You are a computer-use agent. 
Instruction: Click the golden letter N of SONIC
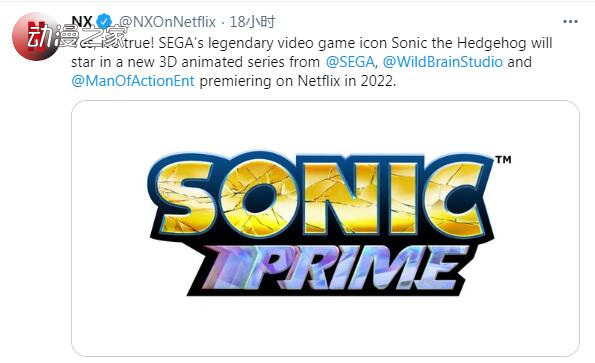340,196
